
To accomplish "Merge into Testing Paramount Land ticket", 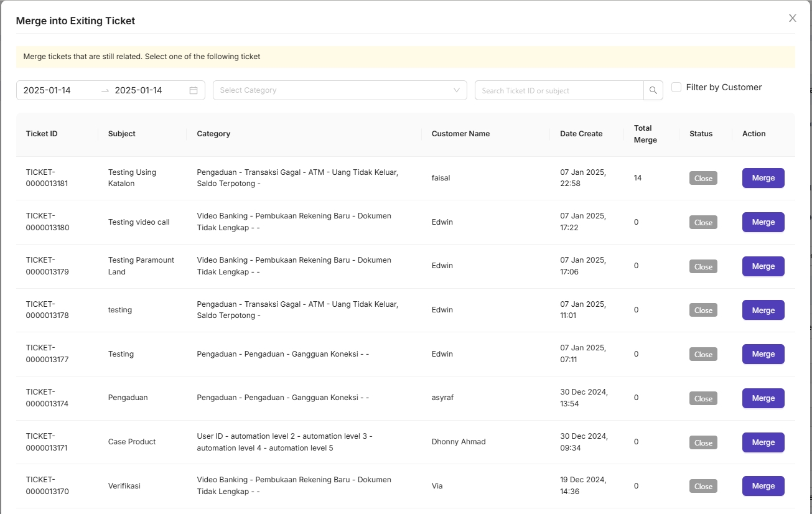I will point(763,266).
